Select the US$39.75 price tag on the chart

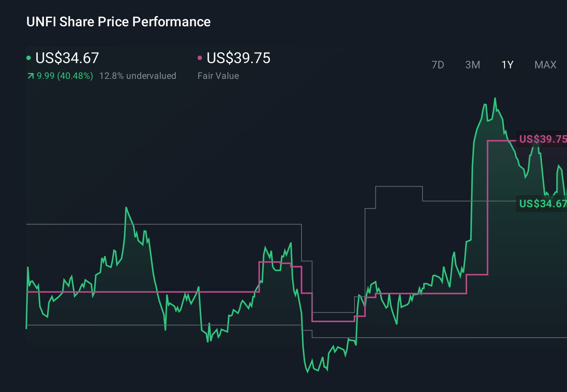pyautogui.click(x=542, y=139)
